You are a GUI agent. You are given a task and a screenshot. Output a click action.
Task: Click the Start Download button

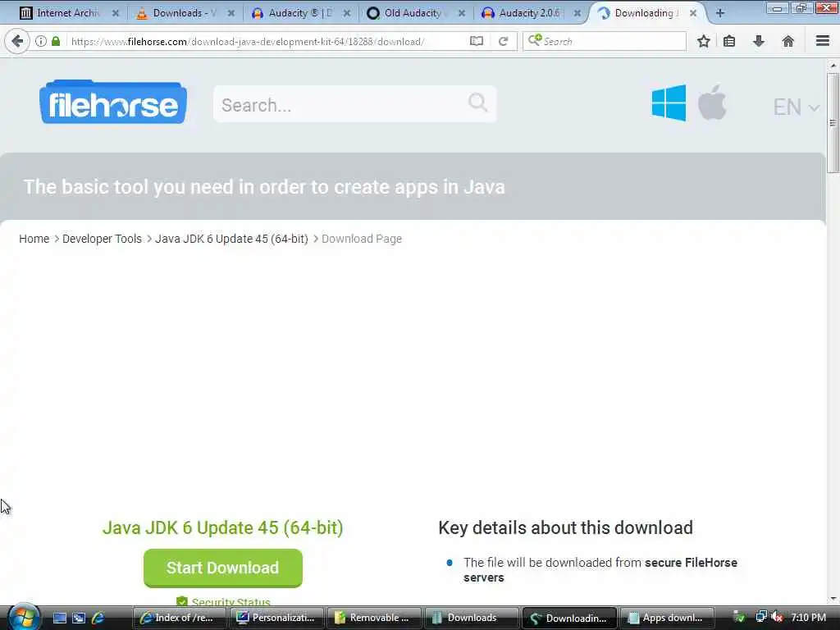[223, 568]
